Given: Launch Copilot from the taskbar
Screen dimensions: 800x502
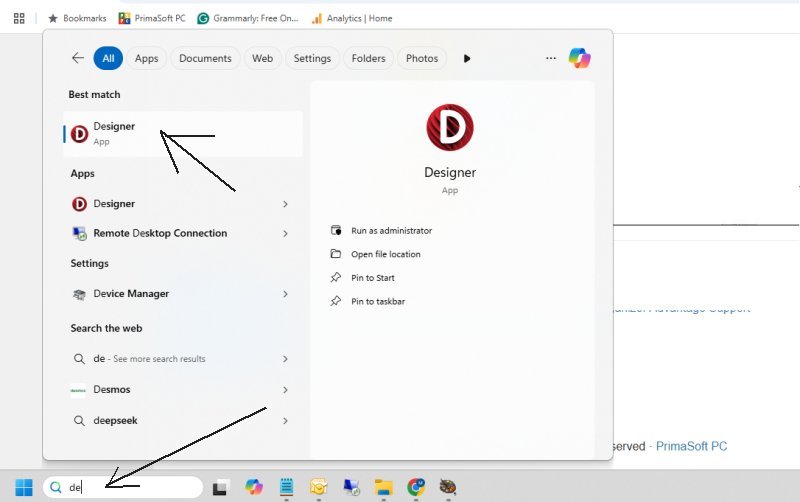Looking at the screenshot, I should point(254,487).
